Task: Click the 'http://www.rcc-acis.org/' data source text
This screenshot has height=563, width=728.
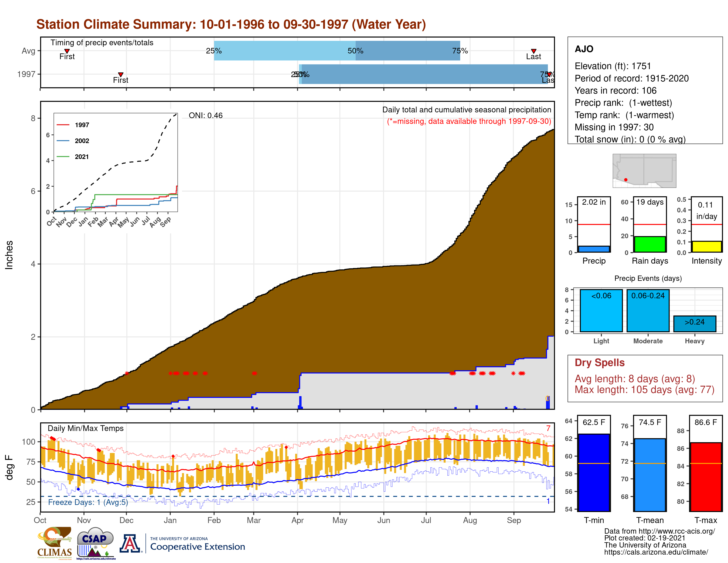Action: 677,531
